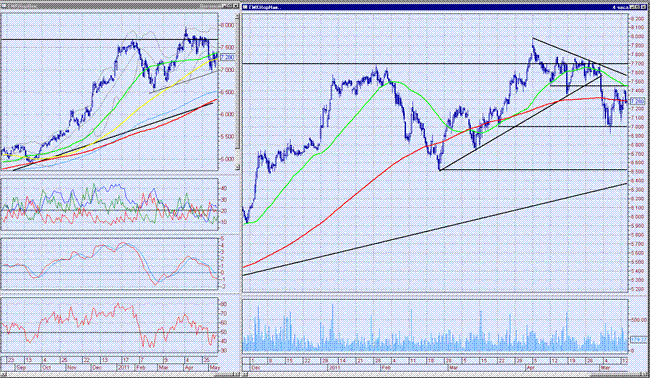
Task: Click the left chart window's title bar icon
Action: pos(4,6)
